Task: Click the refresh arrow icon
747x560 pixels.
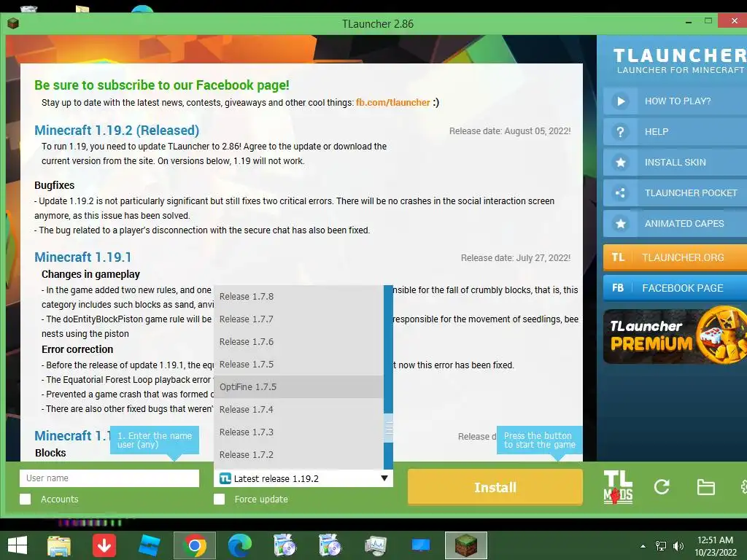Action: (x=662, y=486)
